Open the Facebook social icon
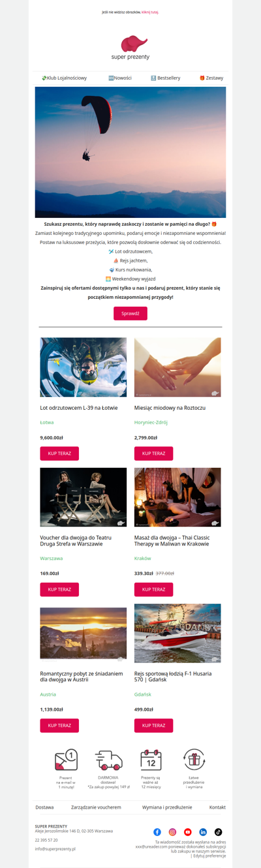This screenshot has width=261, height=868. point(157,832)
